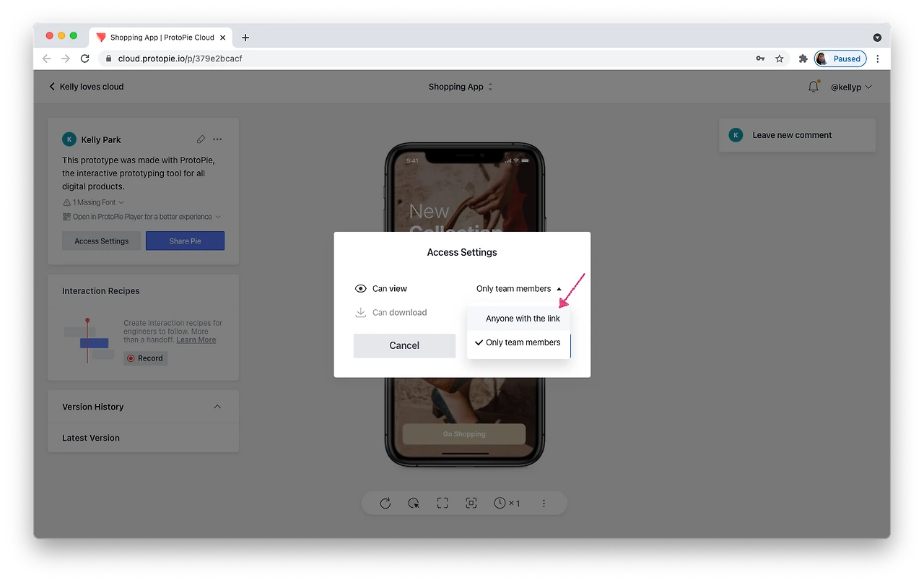Reload the page in the browser
Viewport: 924px width, 583px height.
click(x=85, y=59)
